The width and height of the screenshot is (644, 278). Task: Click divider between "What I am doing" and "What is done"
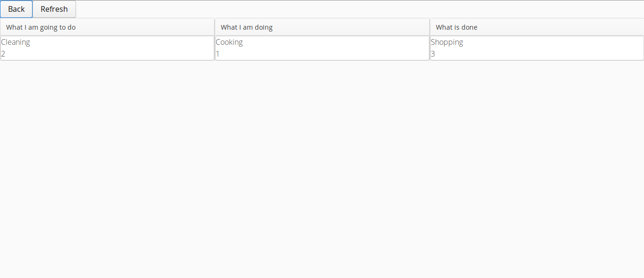pos(430,27)
